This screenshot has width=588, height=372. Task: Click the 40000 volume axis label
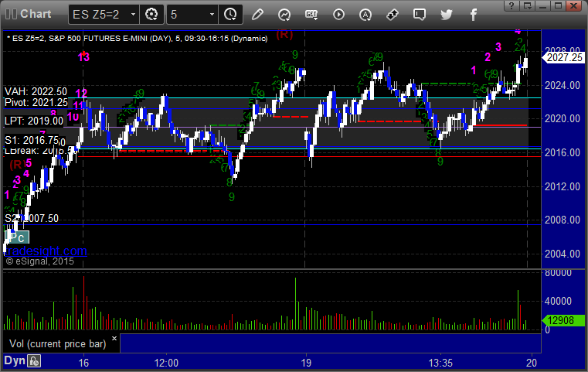pos(558,301)
